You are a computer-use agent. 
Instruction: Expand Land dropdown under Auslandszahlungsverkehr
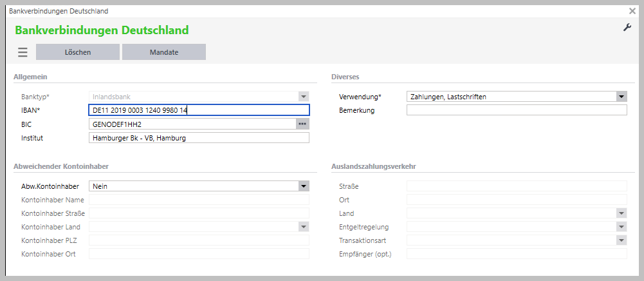pyautogui.click(x=621, y=213)
